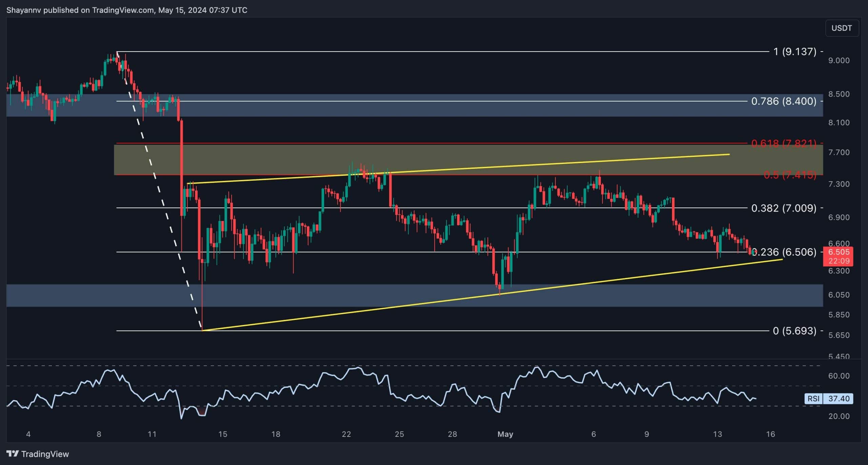The width and height of the screenshot is (868, 465).
Task: Click the TradingView logo icon
Action: click(x=13, y=454)
